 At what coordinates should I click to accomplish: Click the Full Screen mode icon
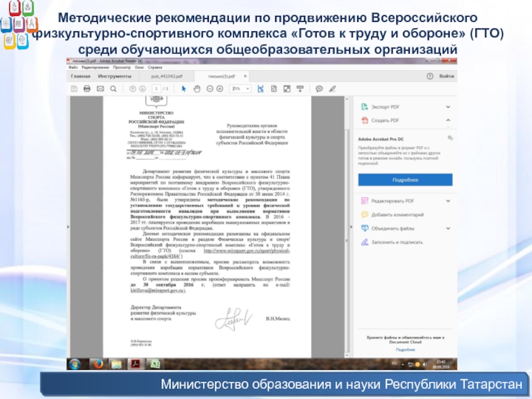(x=287, y=89)
